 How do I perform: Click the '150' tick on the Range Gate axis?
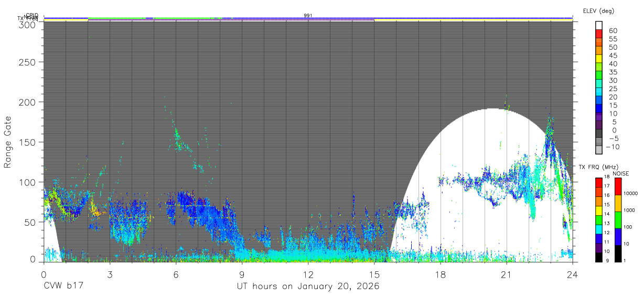[x=28, y=142]
